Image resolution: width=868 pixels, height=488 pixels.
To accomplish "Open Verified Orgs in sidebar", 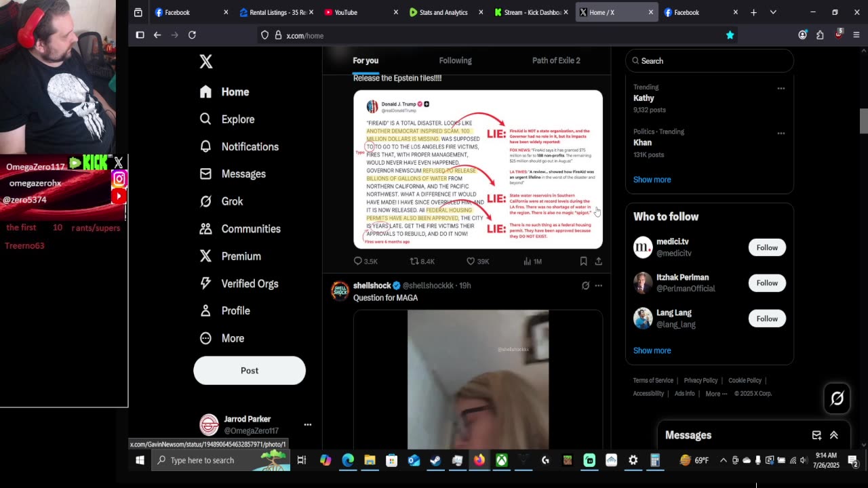I will 239,283.
